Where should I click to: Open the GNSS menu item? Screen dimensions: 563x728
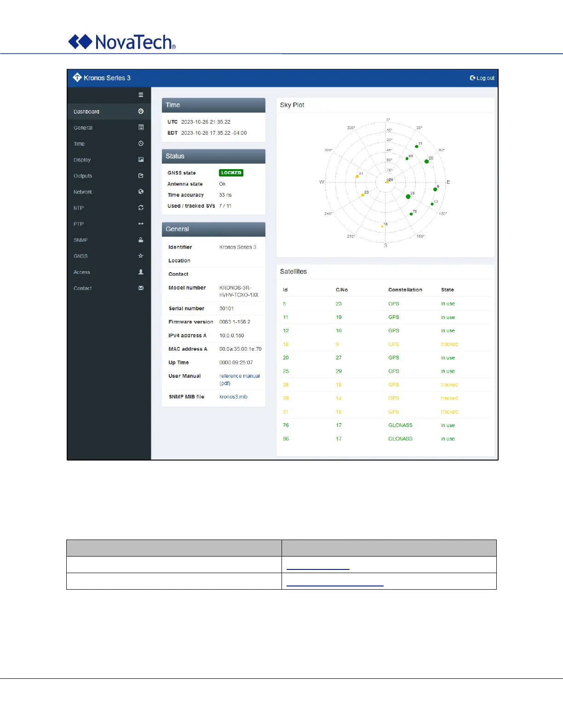click(x=109, y=256)
